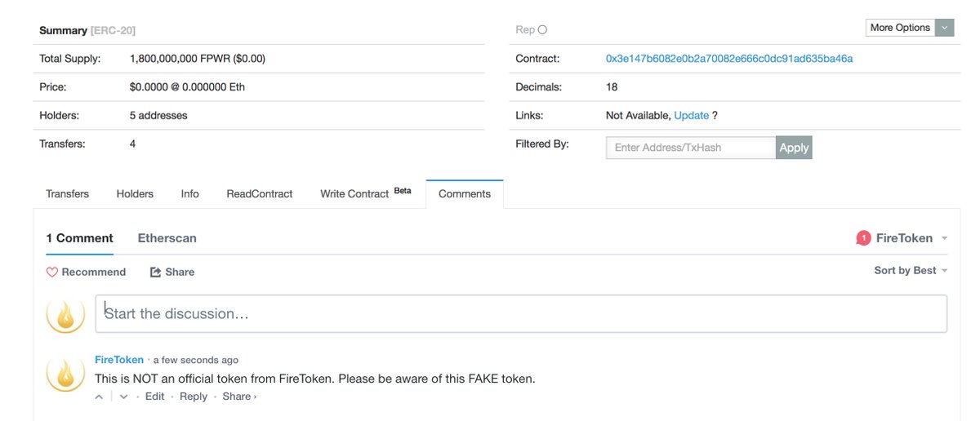Screen dimensions: 980x421
Task: Click Edit under the comment
Action: point(154,397)
